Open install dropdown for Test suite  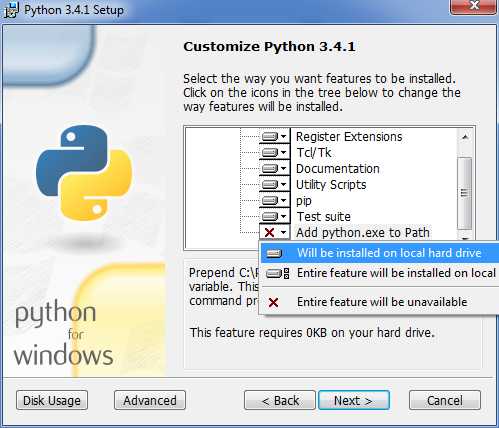[x=275, y=216]
